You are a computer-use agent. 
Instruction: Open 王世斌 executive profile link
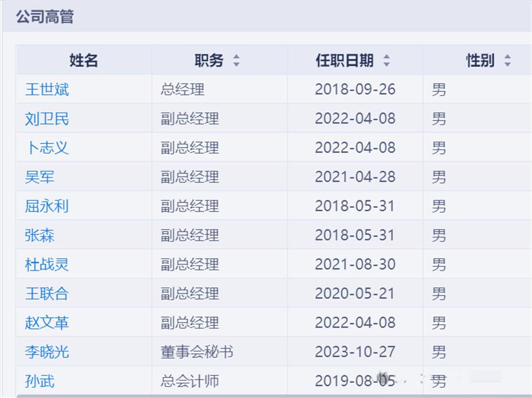point(47,90)
